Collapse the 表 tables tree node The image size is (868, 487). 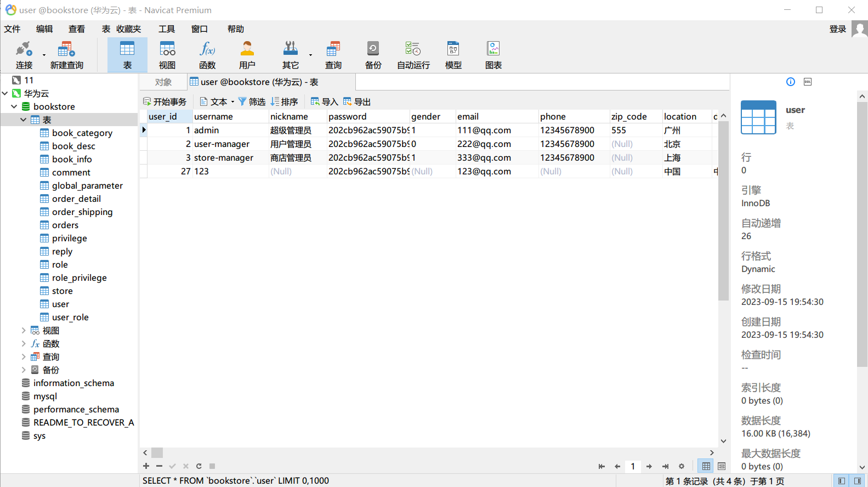pos(24,120)
